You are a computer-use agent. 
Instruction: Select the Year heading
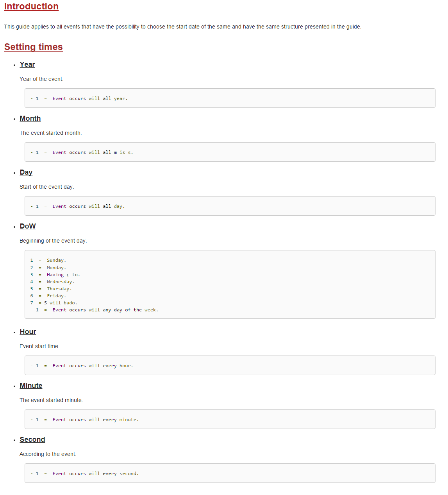click(27, 64)
